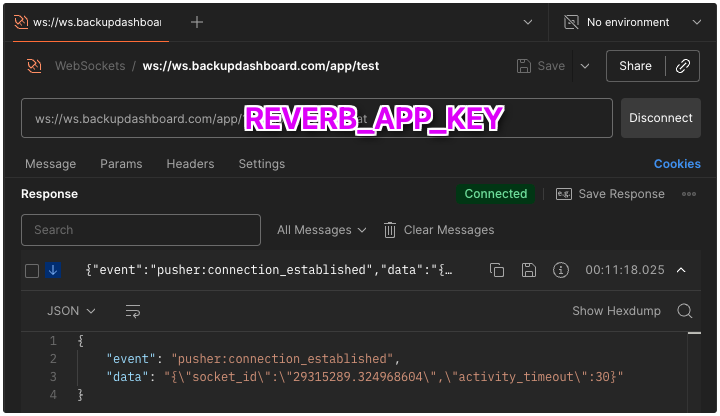
Task: Click the message Search input field
Action: click(x=141, y=230)
